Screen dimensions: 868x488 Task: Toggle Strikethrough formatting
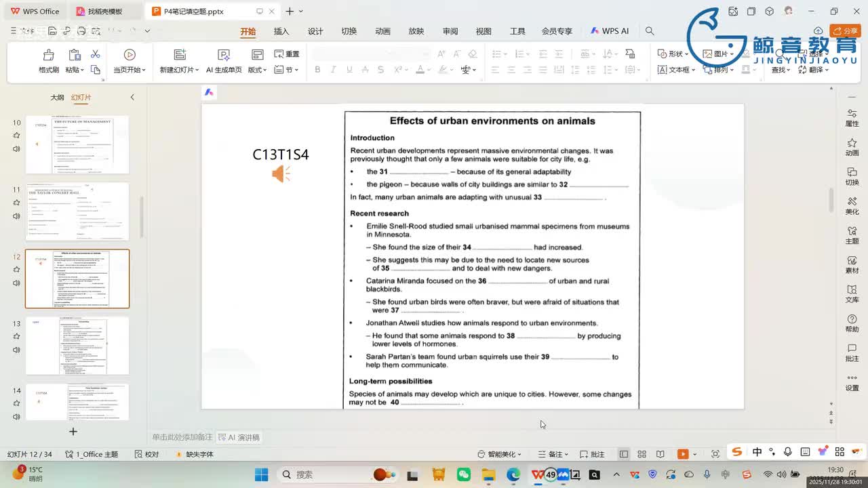pyautogui.click(x=366, y=70)
